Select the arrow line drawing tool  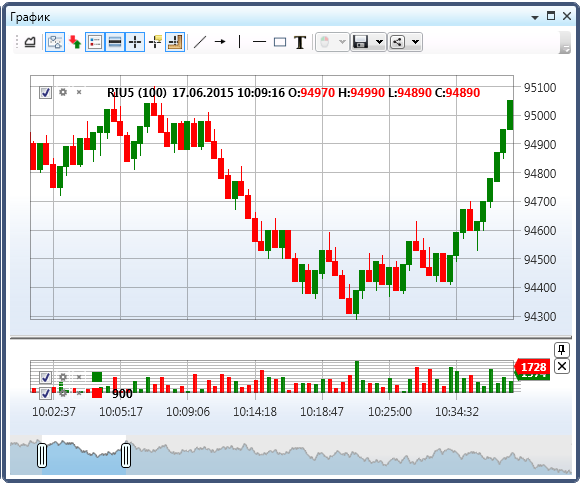(220, 42)
